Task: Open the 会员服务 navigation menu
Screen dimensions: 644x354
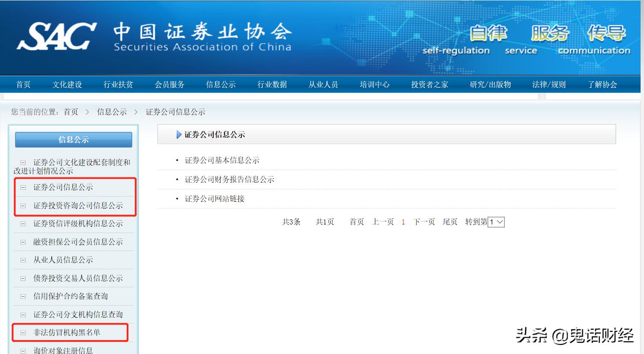Action: [170, 84]
